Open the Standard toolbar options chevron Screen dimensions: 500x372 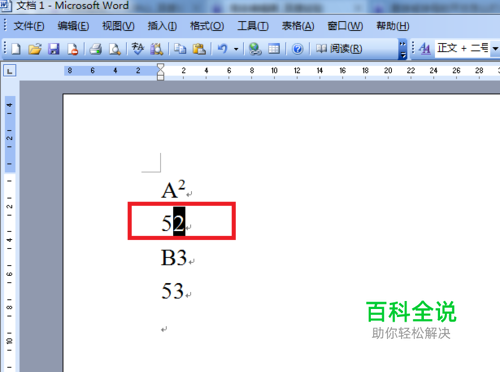[403, 49]
